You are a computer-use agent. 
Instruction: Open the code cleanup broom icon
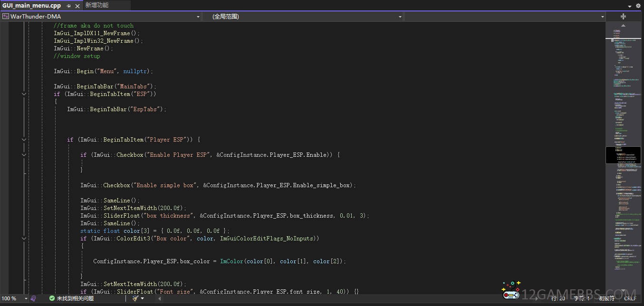[136, 298]
